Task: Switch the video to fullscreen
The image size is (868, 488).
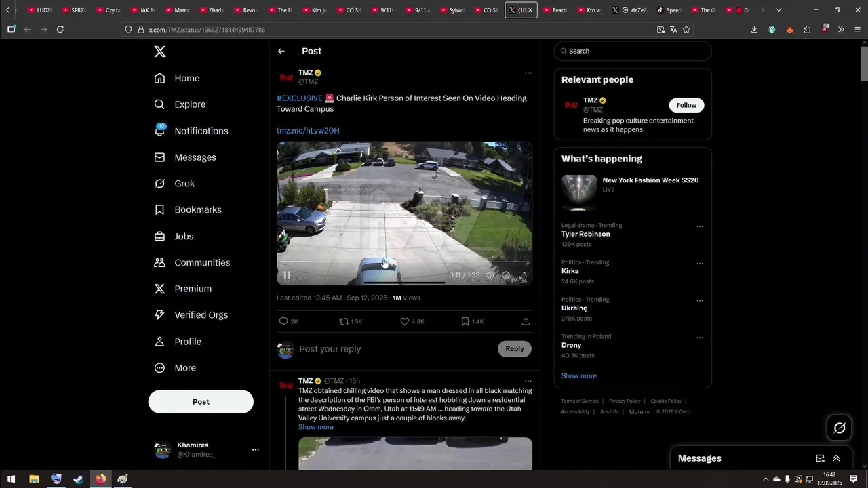Action: click(522, 275)
